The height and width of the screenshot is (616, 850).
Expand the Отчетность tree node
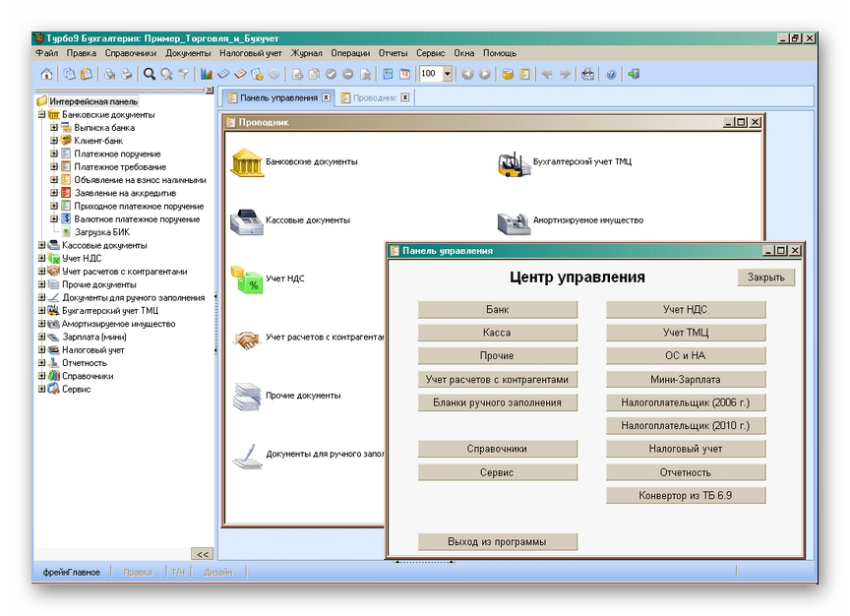pyautogui.click(x=41, y=363)
